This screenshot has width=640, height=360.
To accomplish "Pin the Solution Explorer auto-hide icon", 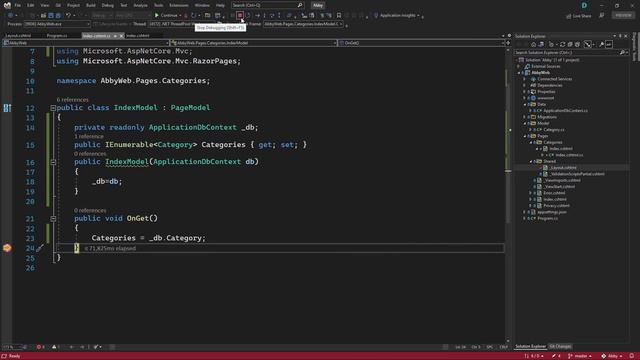I will (x=620, y=36).
